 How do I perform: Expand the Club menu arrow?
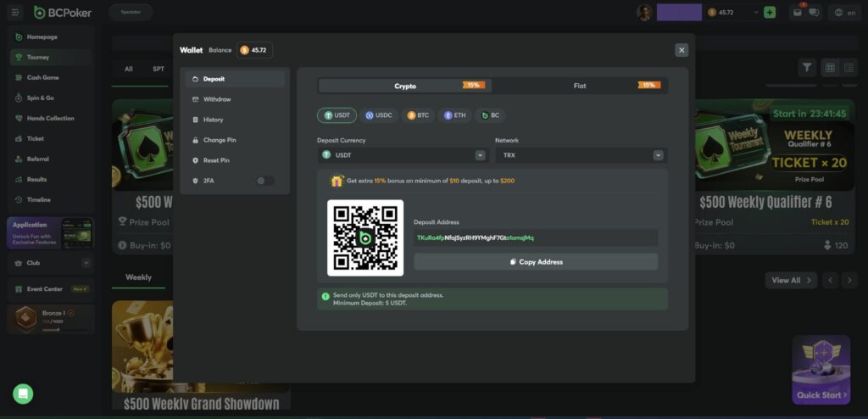pos(86,263)
